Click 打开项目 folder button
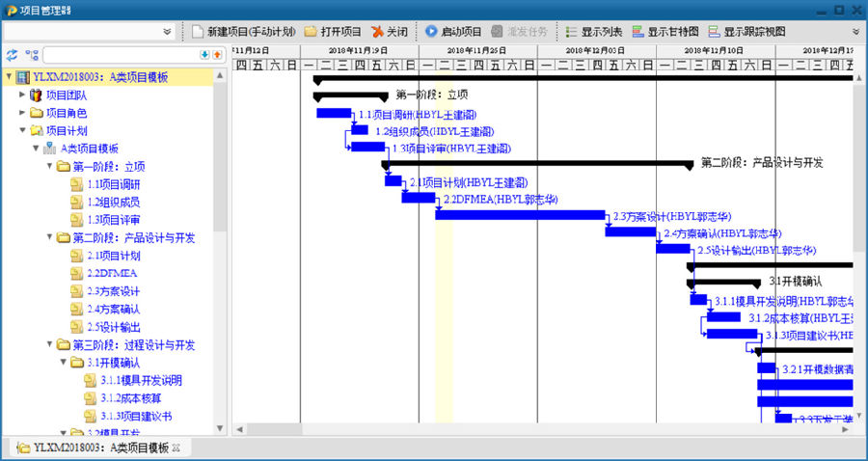The image size is (868, 461). point(333,32)
